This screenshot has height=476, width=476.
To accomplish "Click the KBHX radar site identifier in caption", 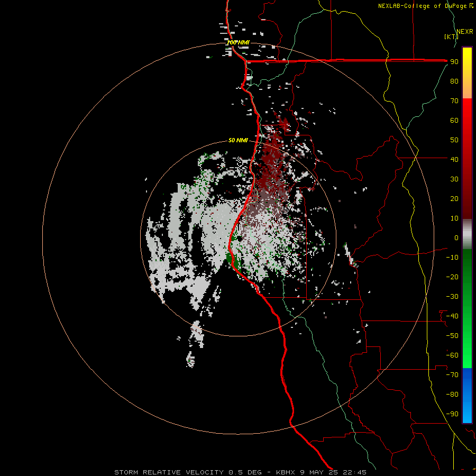I will tap(286, 472).
